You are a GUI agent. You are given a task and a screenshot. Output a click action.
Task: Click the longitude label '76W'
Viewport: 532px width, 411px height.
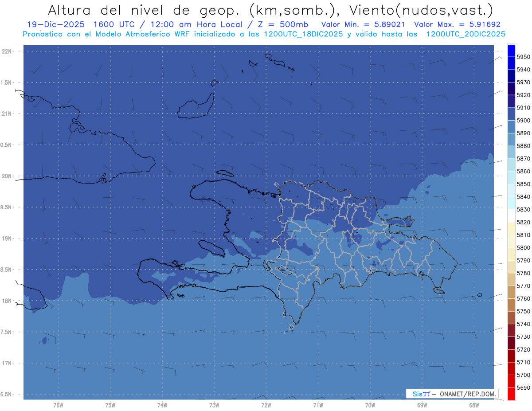58,405
